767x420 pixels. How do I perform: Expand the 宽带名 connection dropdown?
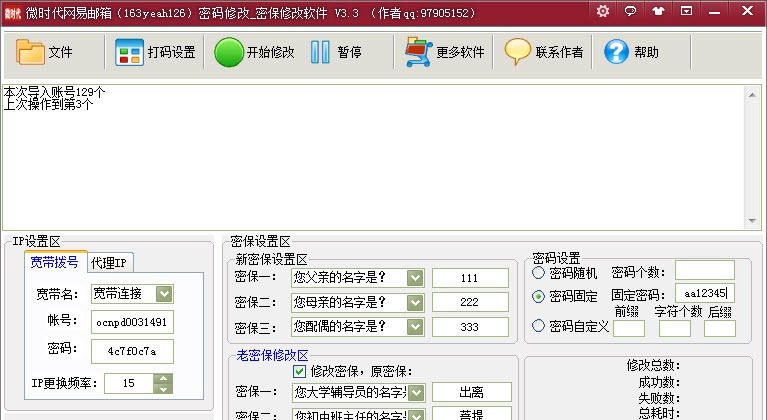(x=164, y=294)
